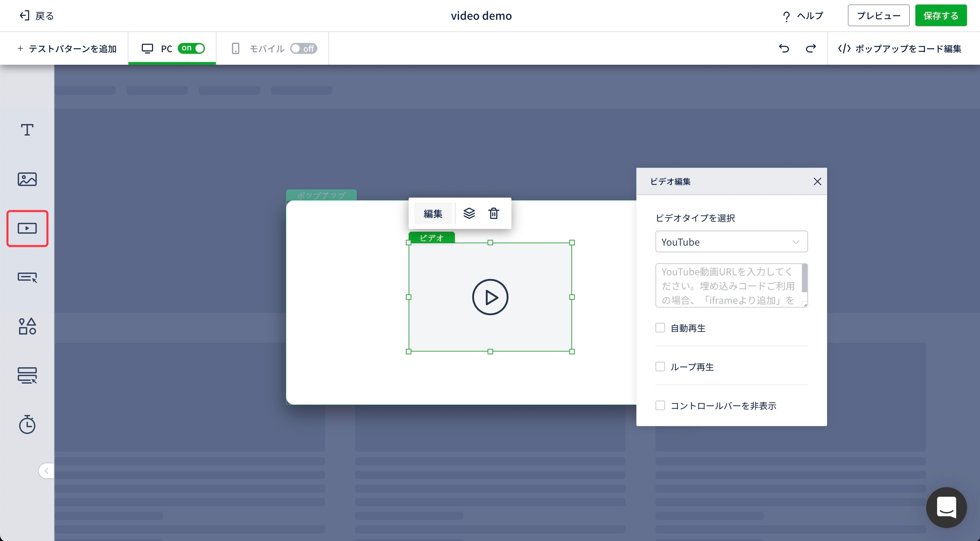Click the 保存する button
The image size is (980, 541).
pyautogui.click(x=940, y=16)
